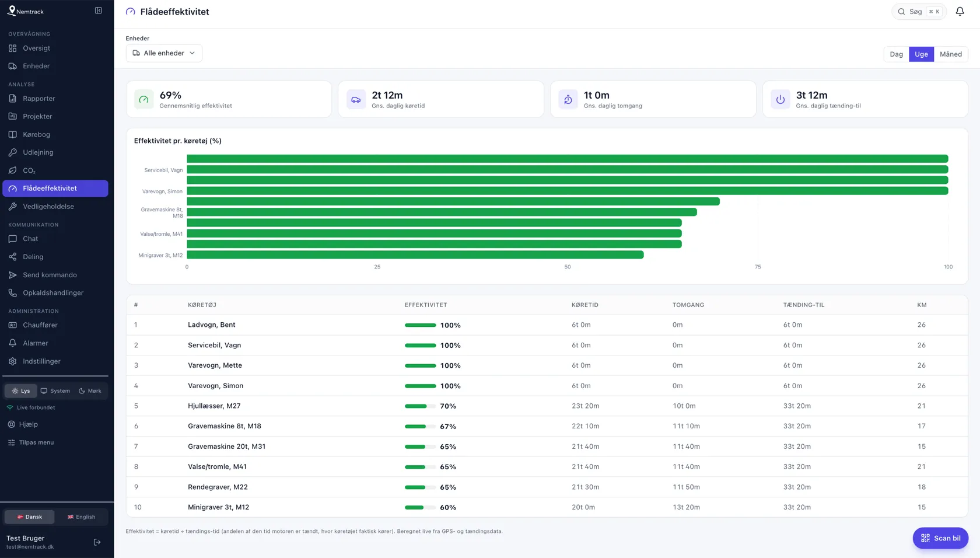Click the Tænding-til column header

[804, 305]
